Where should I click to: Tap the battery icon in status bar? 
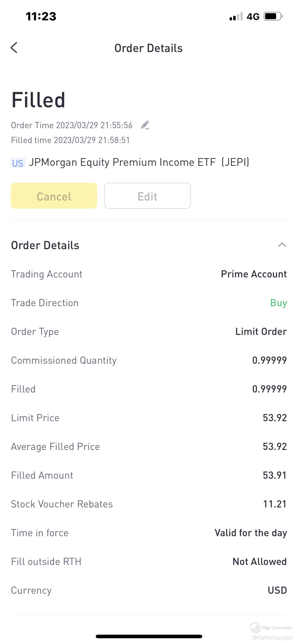click(x=273, y=17)
